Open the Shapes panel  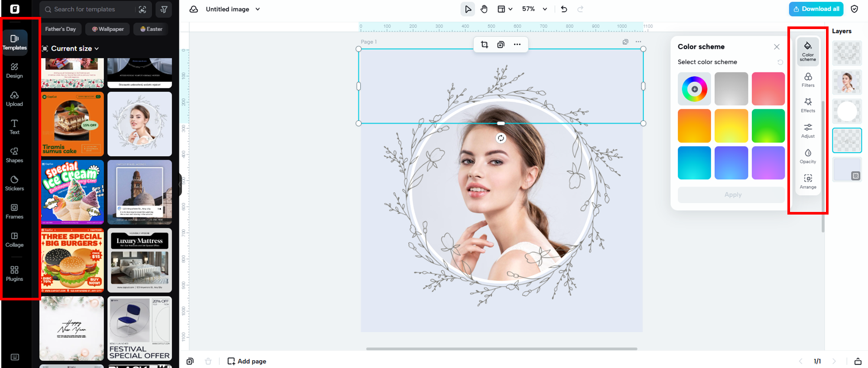(14, 155)
